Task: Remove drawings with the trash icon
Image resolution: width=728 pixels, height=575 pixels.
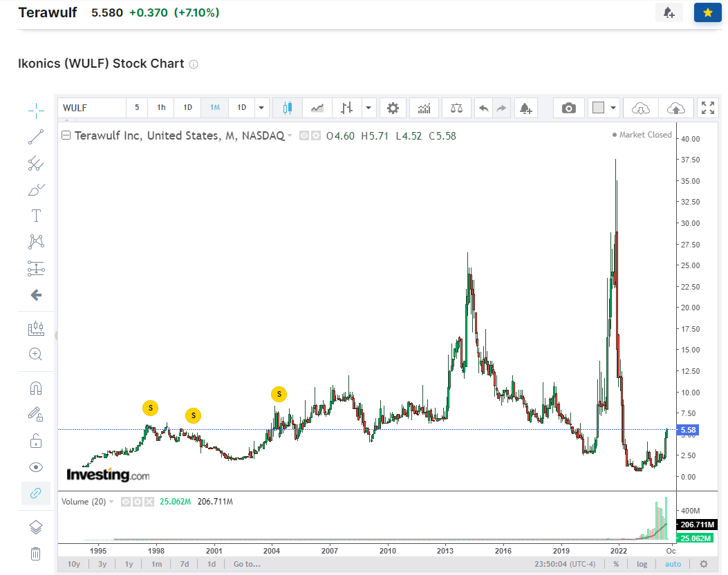Action: 36,554
